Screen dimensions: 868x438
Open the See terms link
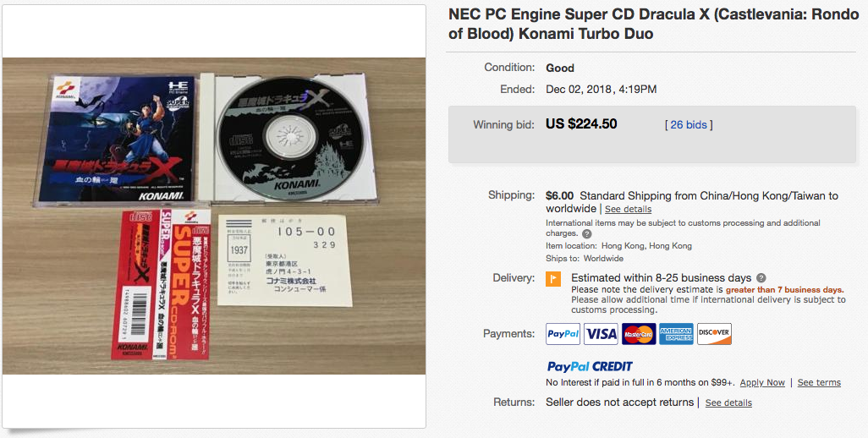pyautogui.click(x=819, y=383)
